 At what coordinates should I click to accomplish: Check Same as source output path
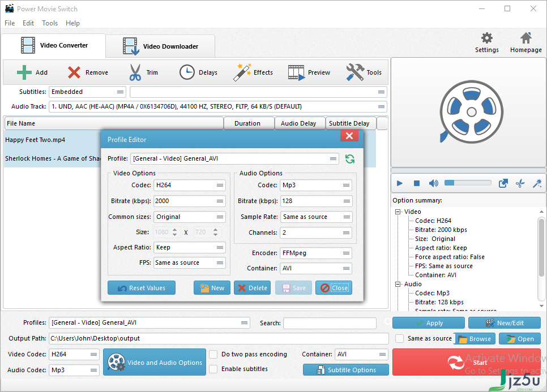click(400, 338)
